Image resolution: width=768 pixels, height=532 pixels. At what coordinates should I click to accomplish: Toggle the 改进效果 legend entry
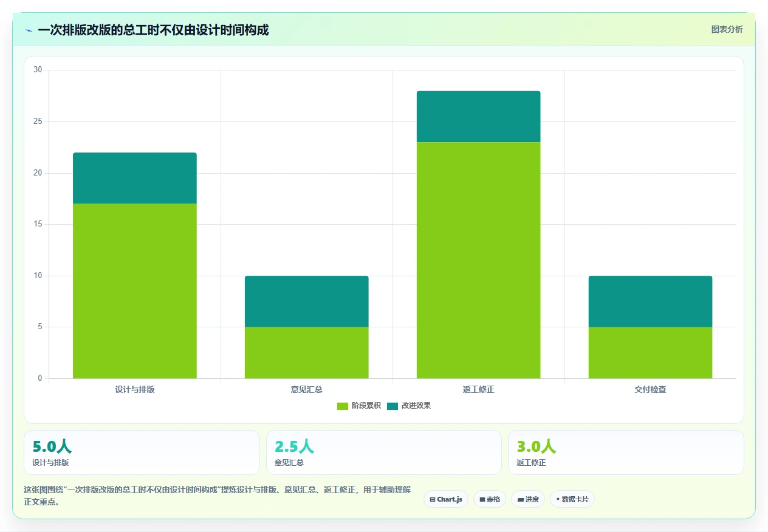point(409,406)
